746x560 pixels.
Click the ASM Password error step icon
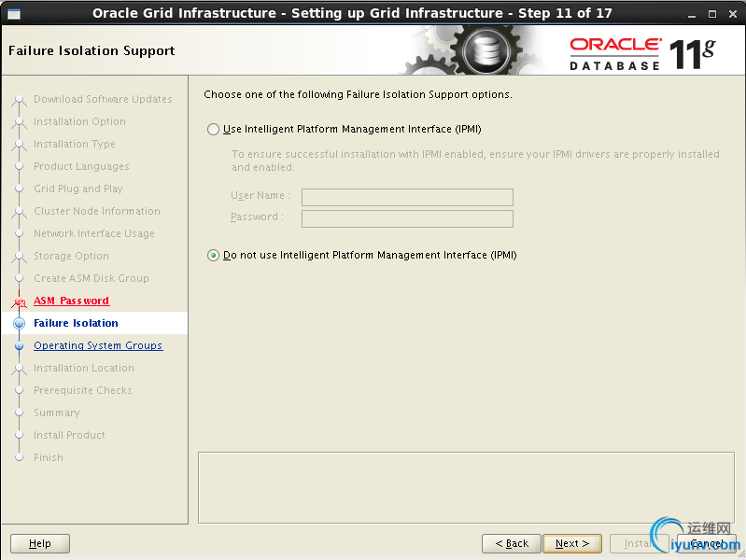[x=19, y=301]
